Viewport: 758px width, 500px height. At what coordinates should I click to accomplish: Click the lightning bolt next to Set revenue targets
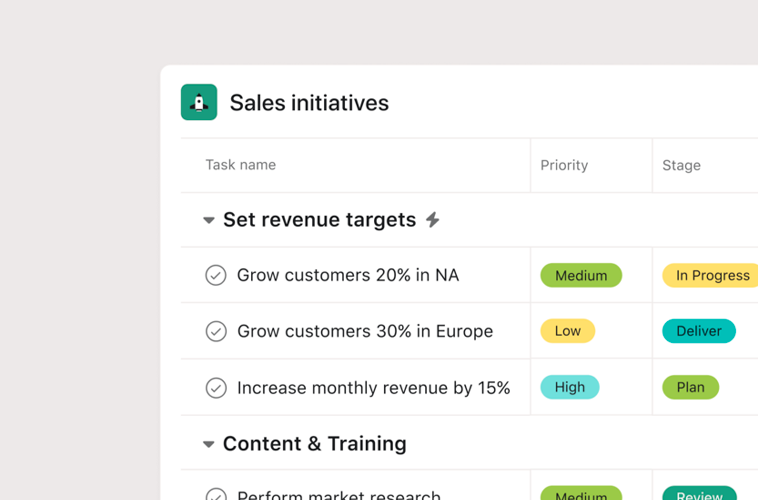point(433,220)
